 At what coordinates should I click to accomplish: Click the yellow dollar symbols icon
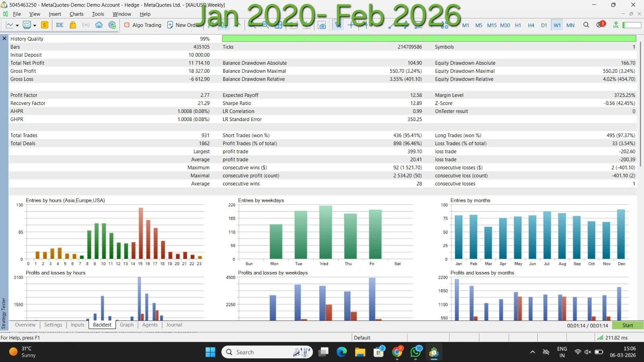coord(45,25)
